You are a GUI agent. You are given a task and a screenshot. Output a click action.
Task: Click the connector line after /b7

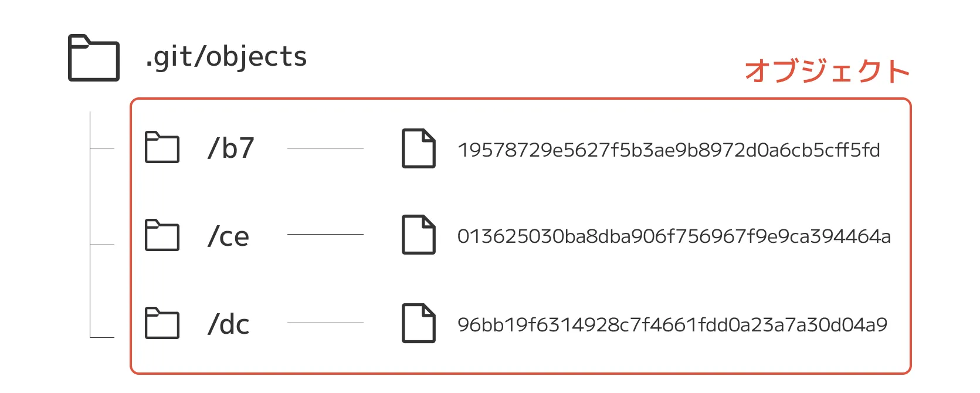(325, 148)
